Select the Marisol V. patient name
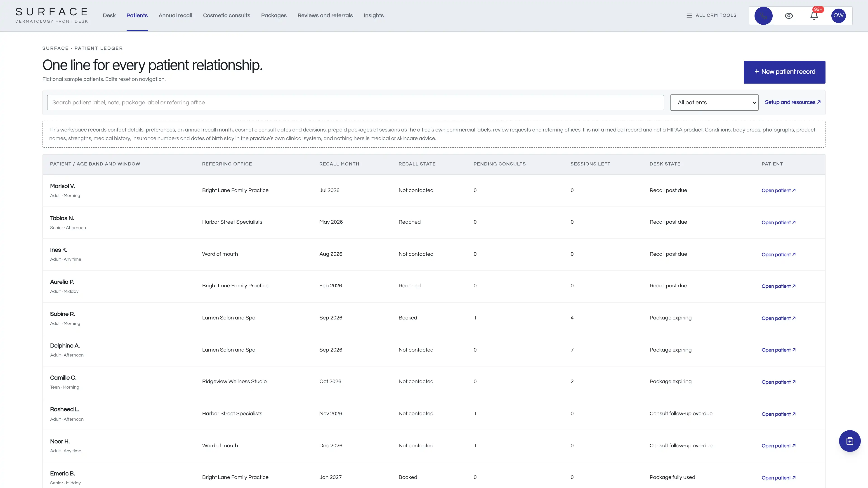This screenshot has height=488, width=868. click(x=62, y=186)
